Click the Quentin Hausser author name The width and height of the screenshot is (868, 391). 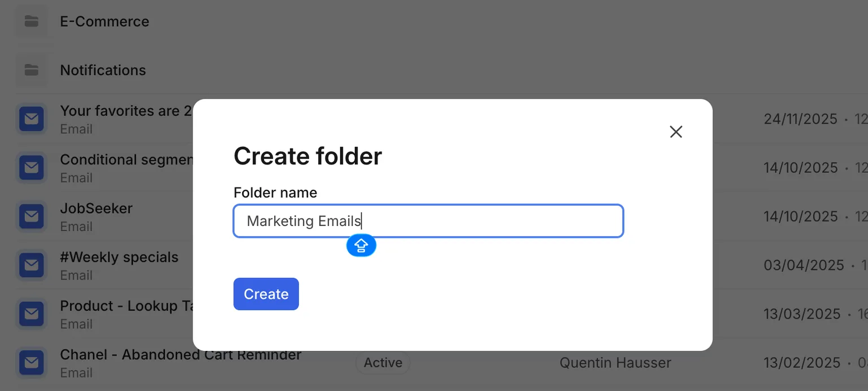[615, 363]
